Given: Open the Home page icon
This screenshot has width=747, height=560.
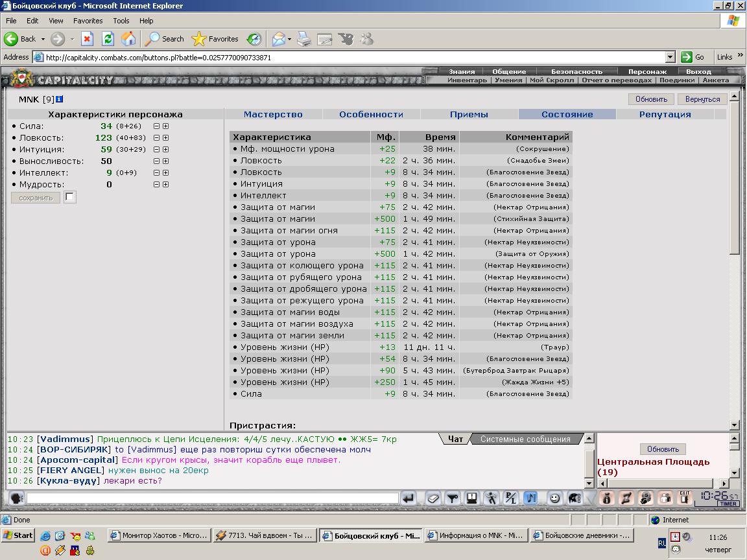Looking at the screenshot, I should point(128,39).
